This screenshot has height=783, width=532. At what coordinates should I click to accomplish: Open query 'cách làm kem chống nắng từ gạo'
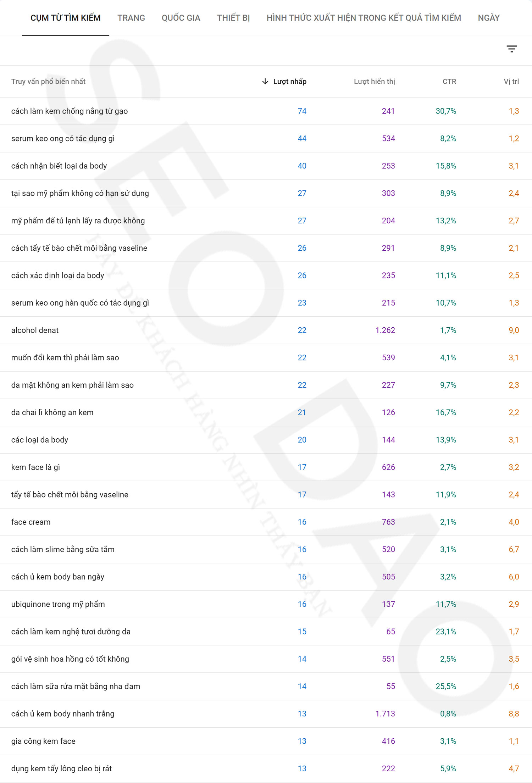tap(70, 111)
